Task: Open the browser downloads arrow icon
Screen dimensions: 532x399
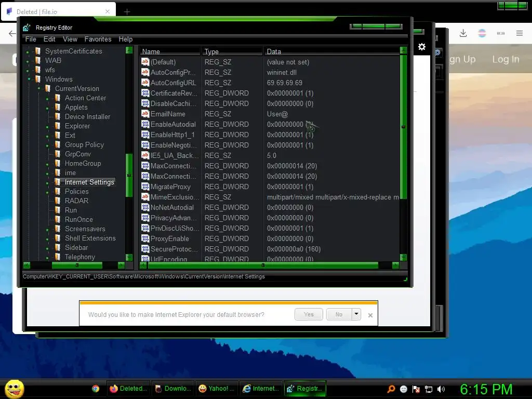Action: click(463, 33)
